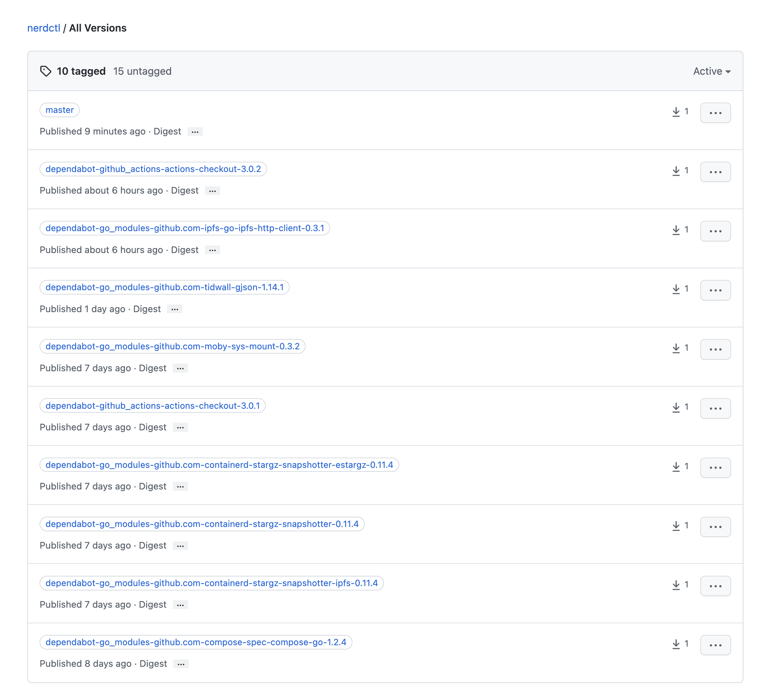Expand the digest details for the master version
This screenshot has width=766, height=700.
point(195,131)
